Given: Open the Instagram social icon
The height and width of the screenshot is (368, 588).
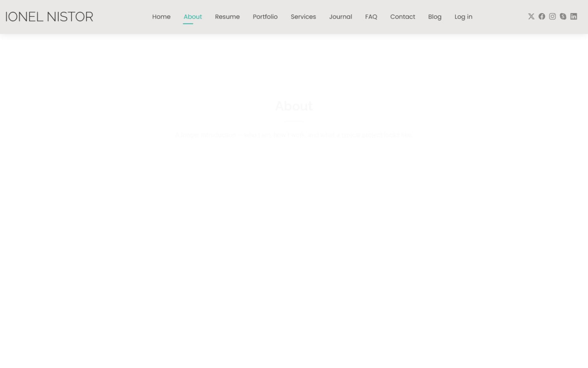Looking at the screenshot, I should [x=552, y=16].
